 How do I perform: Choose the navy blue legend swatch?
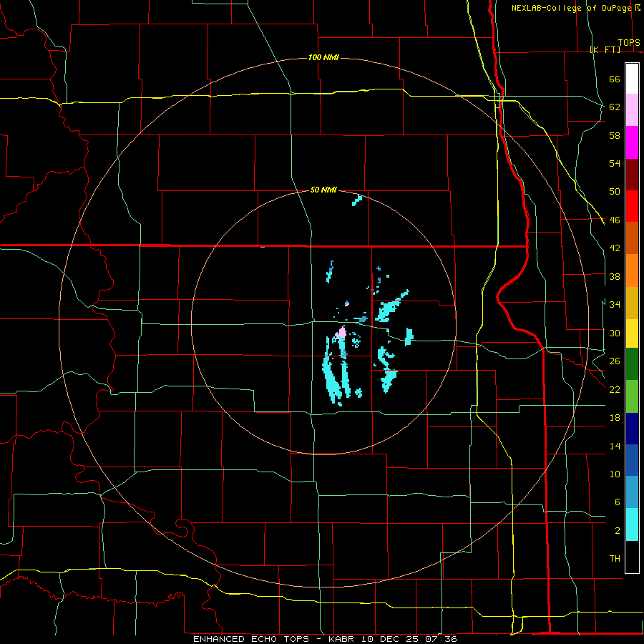click(x=632, y=429)
